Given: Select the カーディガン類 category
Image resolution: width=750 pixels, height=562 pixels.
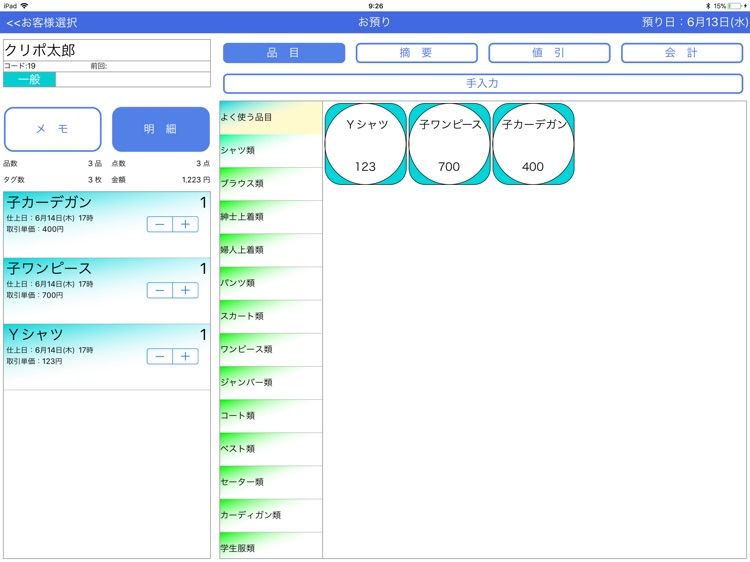Looking at the screenshot, I should pos(271,516).
